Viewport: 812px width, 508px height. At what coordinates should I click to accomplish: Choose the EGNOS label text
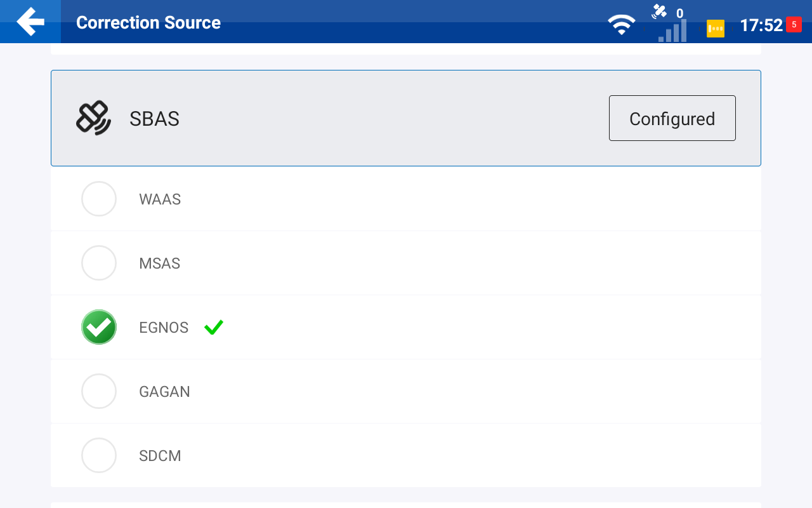pyautogui.click(x=164, y=328)
